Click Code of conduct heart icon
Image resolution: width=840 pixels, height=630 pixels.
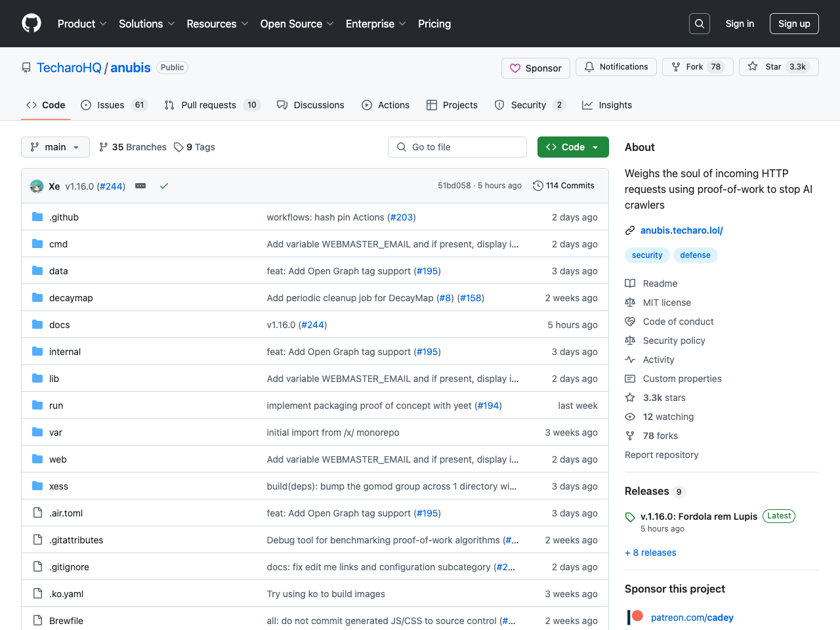point(630,322)
